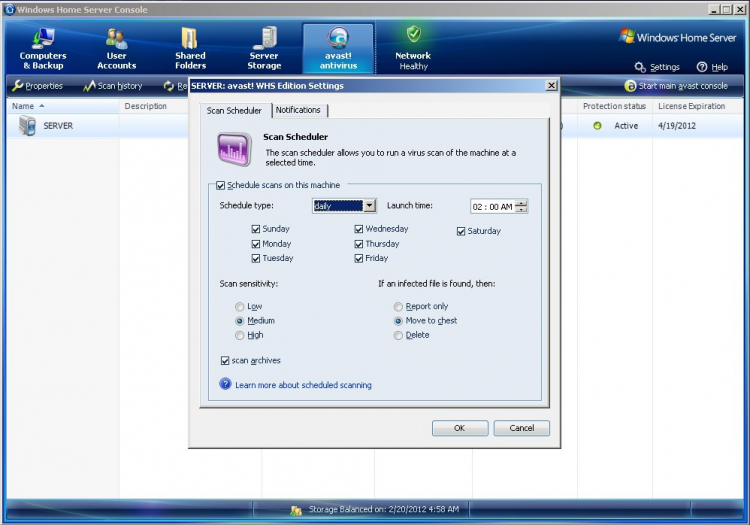750x525 pixels.
Task: Open Learn more about scheduled scanning
Action: click(x=303, y=385)
